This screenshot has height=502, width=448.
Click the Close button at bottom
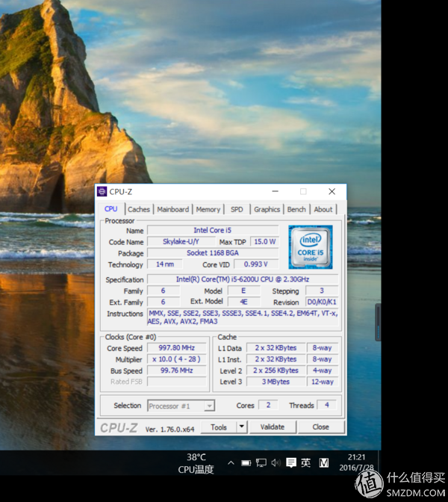point(321,427)
